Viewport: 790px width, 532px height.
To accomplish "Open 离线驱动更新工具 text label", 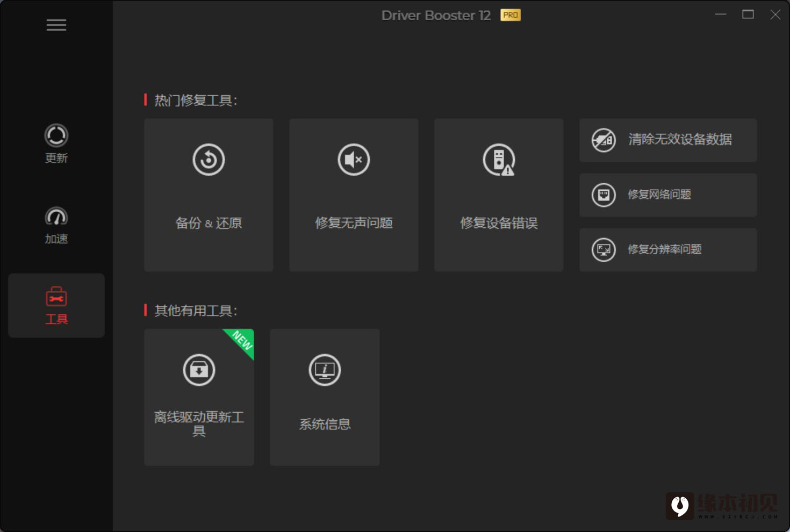I will [x=199, y=423].
